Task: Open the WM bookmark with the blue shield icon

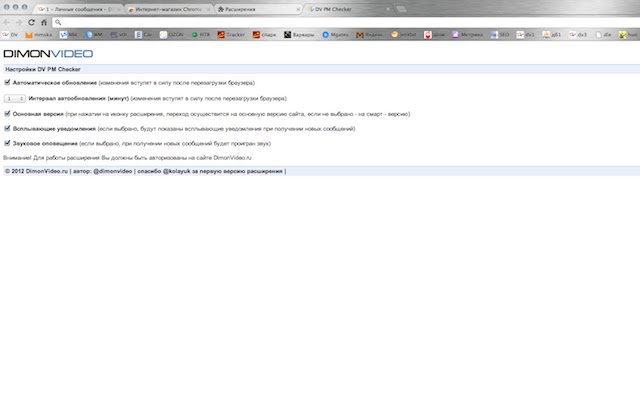Action: pos(94,35)
